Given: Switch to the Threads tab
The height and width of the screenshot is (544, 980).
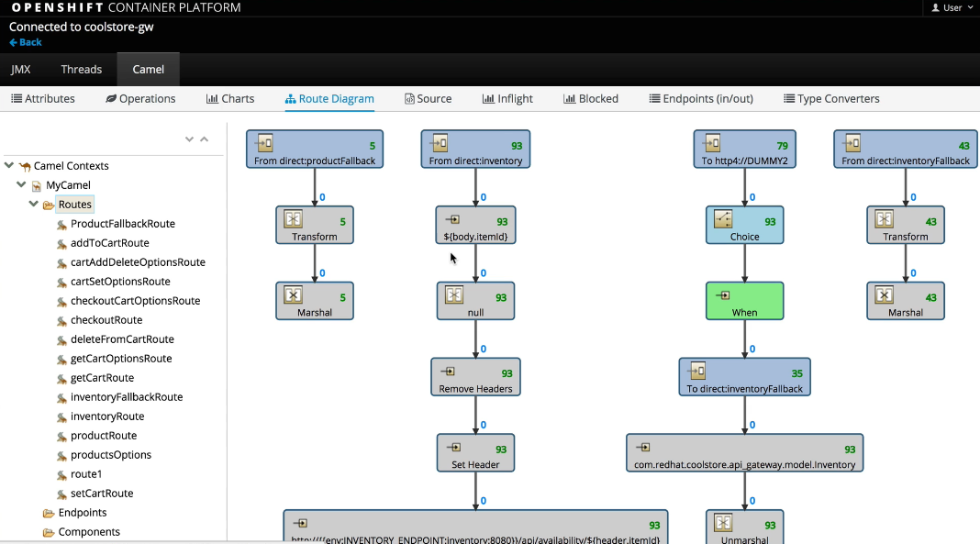Looking at the screenshot, I should point(81,69).
